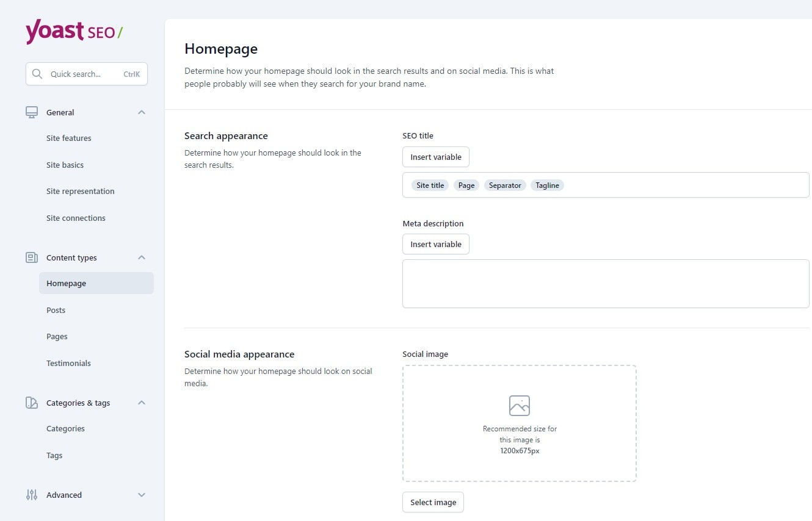Click the Advanced section label
This screenshot has height=521, width=812.
point(64,495)
